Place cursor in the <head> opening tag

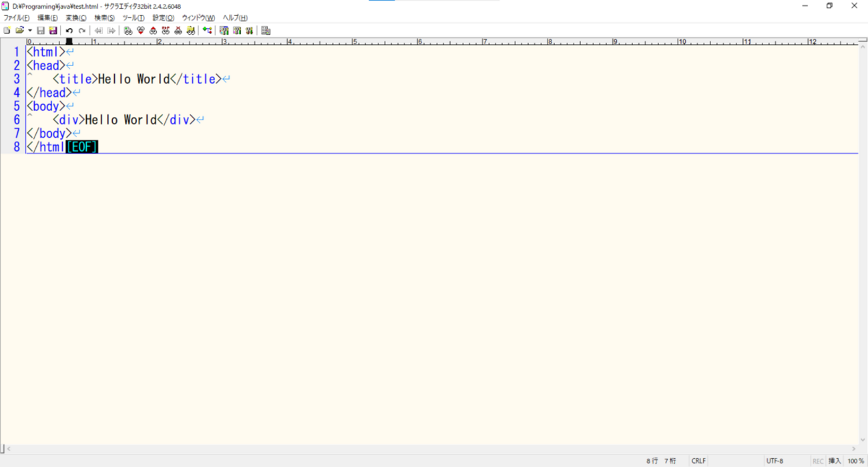tap(45, 65)
